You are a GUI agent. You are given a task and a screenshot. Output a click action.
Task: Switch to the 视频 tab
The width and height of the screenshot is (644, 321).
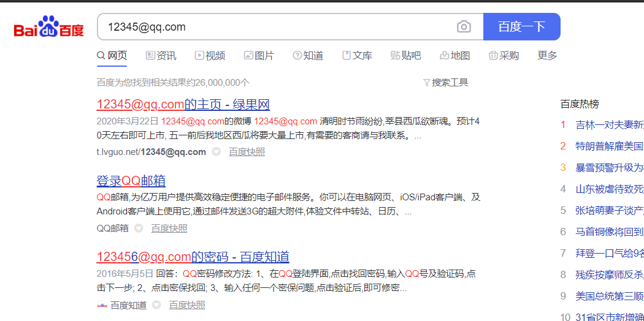point(210,56)
